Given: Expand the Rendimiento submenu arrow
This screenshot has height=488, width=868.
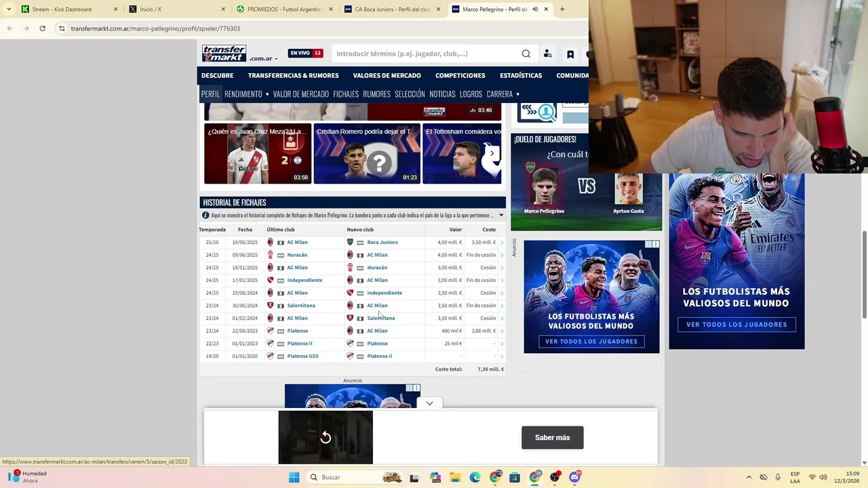Looking at the screenshot, I should 267,94.
